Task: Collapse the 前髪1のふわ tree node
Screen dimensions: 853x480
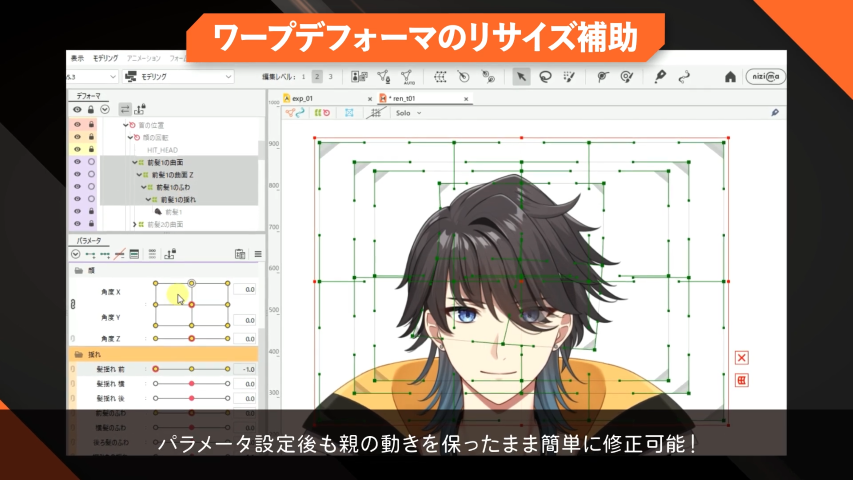Action: (x=144, y=187)
